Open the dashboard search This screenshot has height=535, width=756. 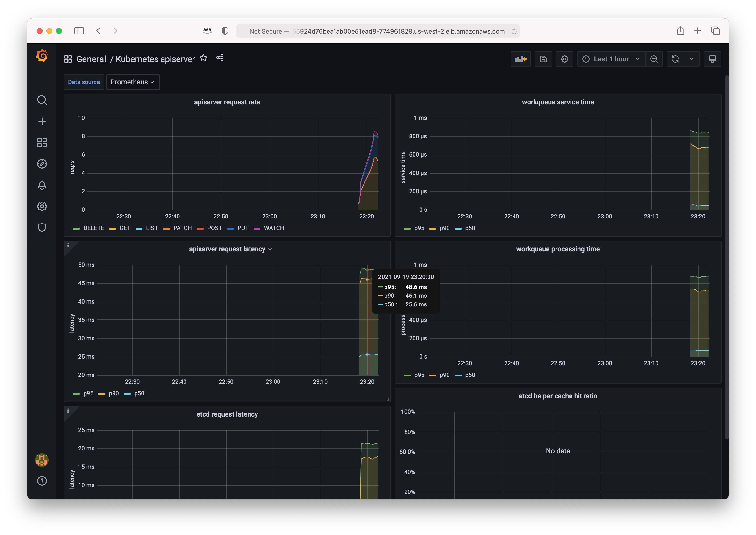tap(42, 100)
